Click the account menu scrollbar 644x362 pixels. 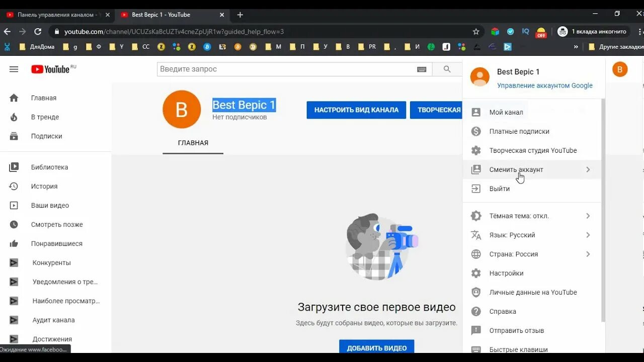click(603, 210)
